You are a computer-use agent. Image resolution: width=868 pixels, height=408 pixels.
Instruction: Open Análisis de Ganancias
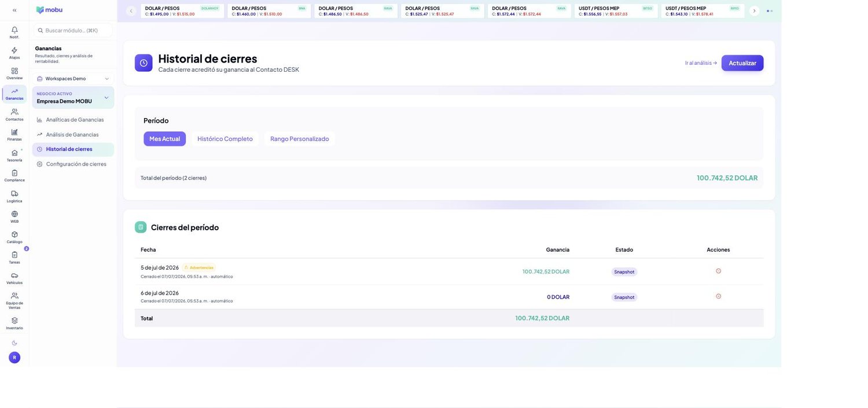[73, 134]
